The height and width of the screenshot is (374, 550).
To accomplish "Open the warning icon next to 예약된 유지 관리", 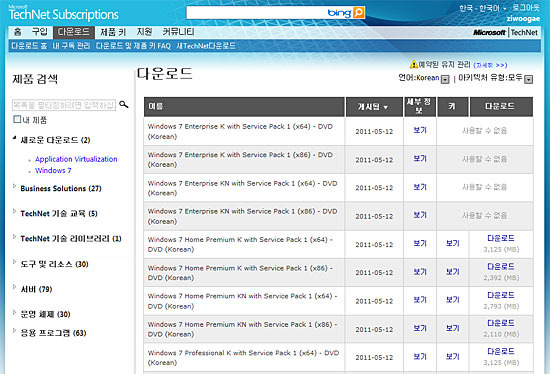I will coord(414,64).
